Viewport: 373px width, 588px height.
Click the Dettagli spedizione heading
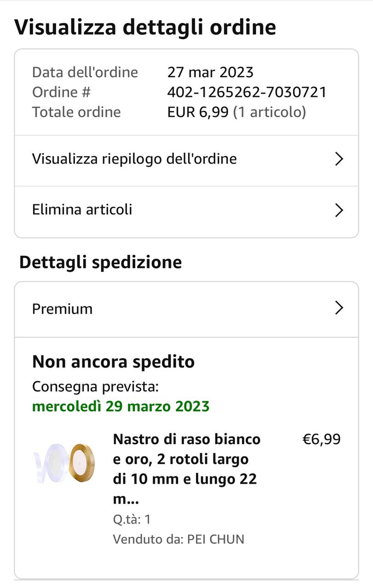click(101, 262)
